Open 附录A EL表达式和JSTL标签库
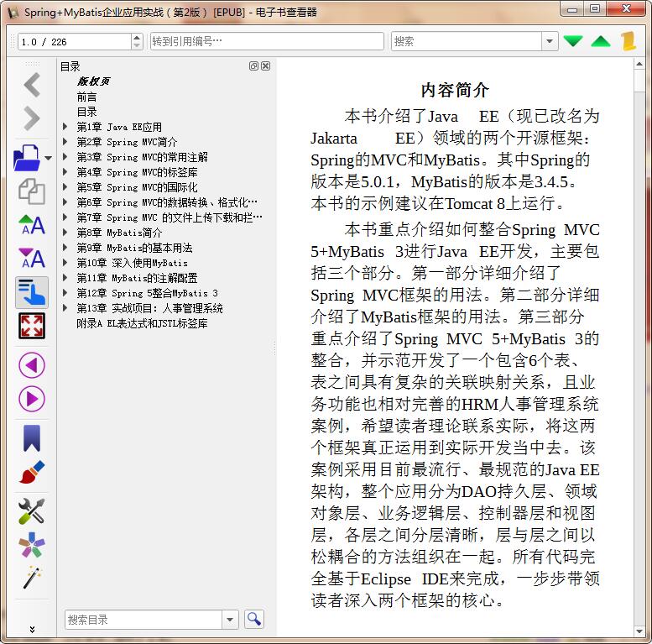Image resolution: width=652 pixels, height=644 pixels. [142, 323]
